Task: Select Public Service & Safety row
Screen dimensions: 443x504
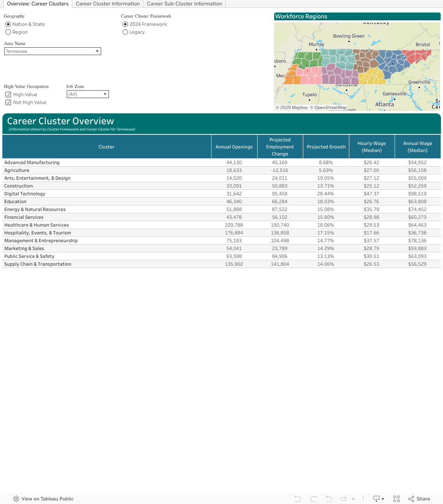Action: coord(221,256)
